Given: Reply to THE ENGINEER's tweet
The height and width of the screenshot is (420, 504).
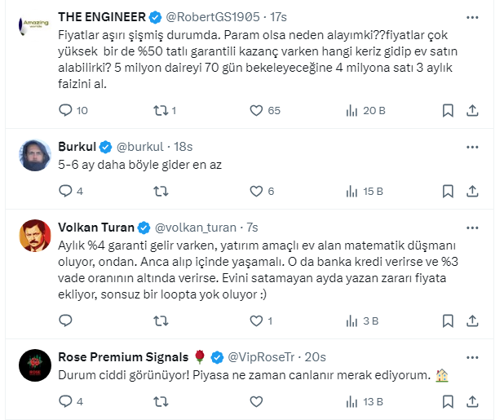Looking at the screenshot, I should point(66,110).
